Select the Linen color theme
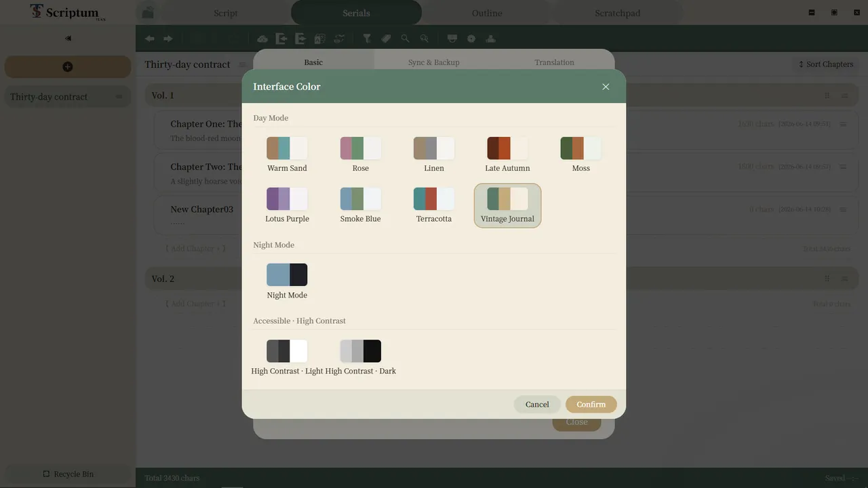Viewport: 868px width, 488px height. (434, 155)
